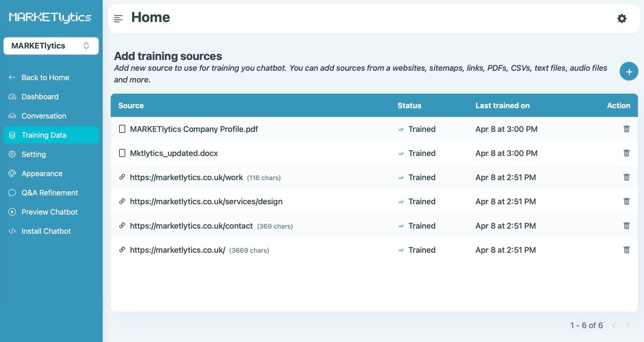Click the (369 chars) label
The width and height of the screenshot is (644, 342).
275,226
